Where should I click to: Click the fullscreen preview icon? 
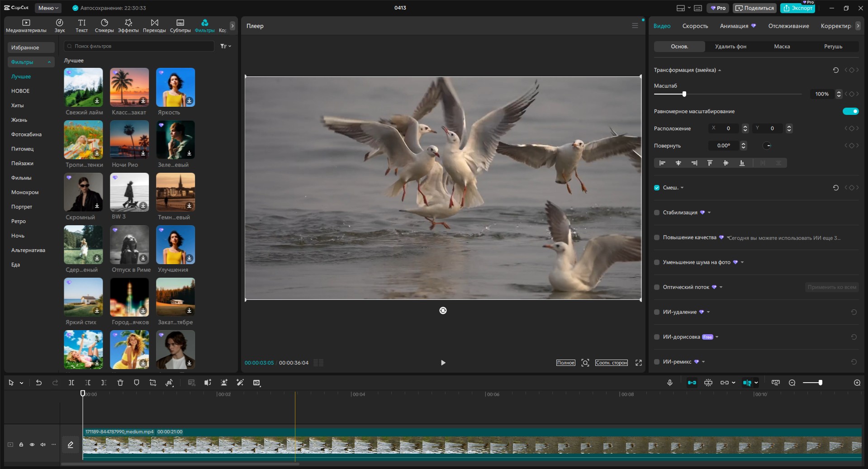pos(639,363)
